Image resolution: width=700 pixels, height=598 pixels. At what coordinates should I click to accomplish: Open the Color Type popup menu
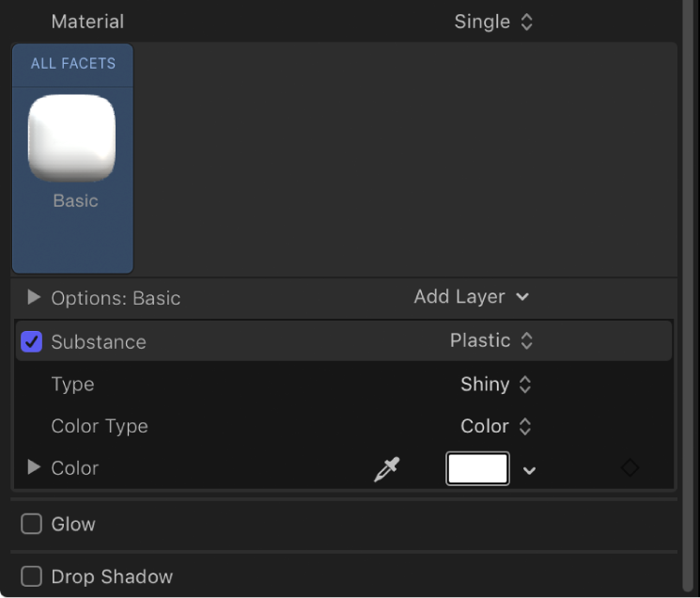point(496,426)
